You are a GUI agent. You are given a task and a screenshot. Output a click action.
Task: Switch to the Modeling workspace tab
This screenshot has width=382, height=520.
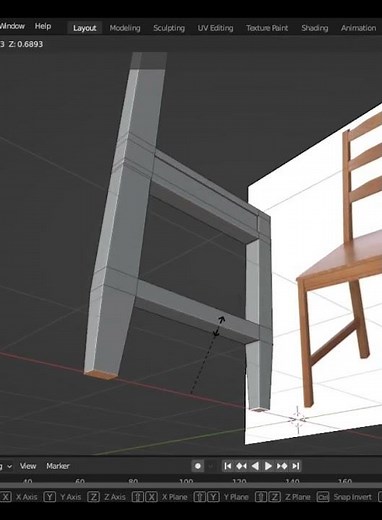(x=125, y=28)
